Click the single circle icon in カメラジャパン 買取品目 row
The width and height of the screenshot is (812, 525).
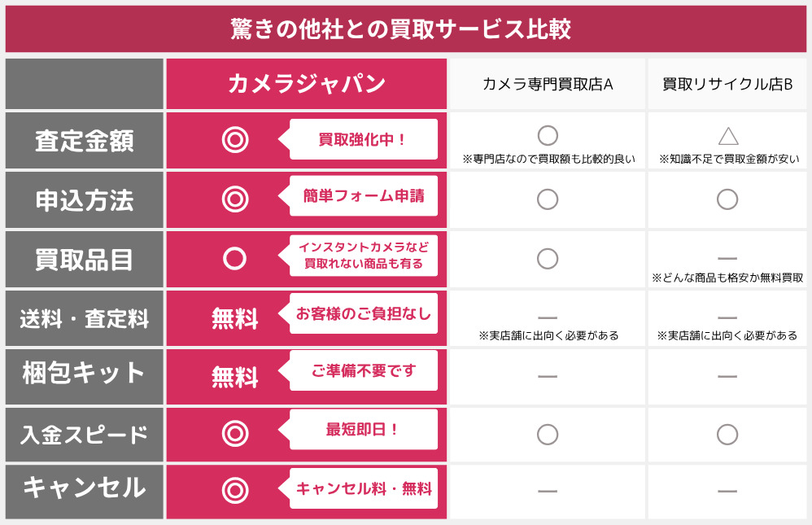[234, 258]
